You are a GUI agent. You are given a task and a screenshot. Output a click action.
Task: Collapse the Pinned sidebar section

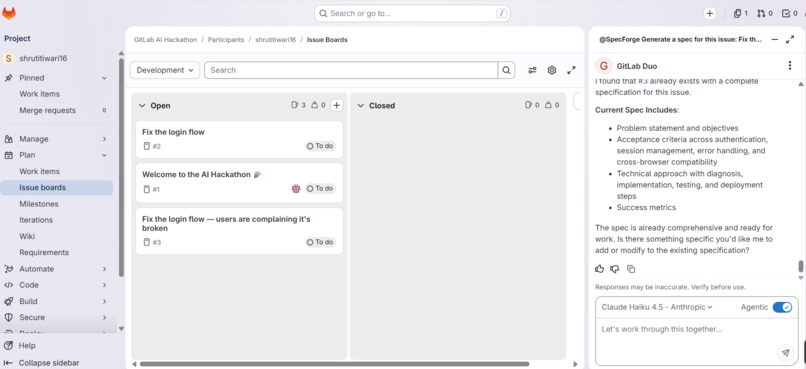coord(104,78)
